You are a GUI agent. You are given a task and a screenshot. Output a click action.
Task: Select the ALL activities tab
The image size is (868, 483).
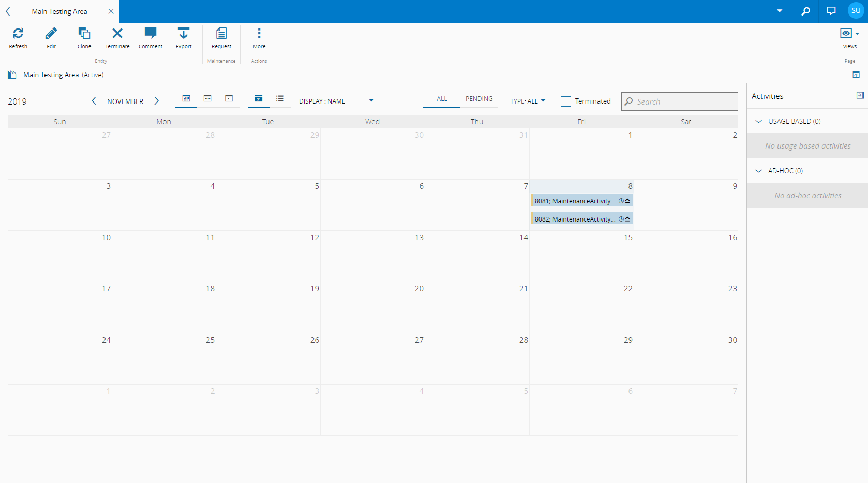[x=442, y=99]
